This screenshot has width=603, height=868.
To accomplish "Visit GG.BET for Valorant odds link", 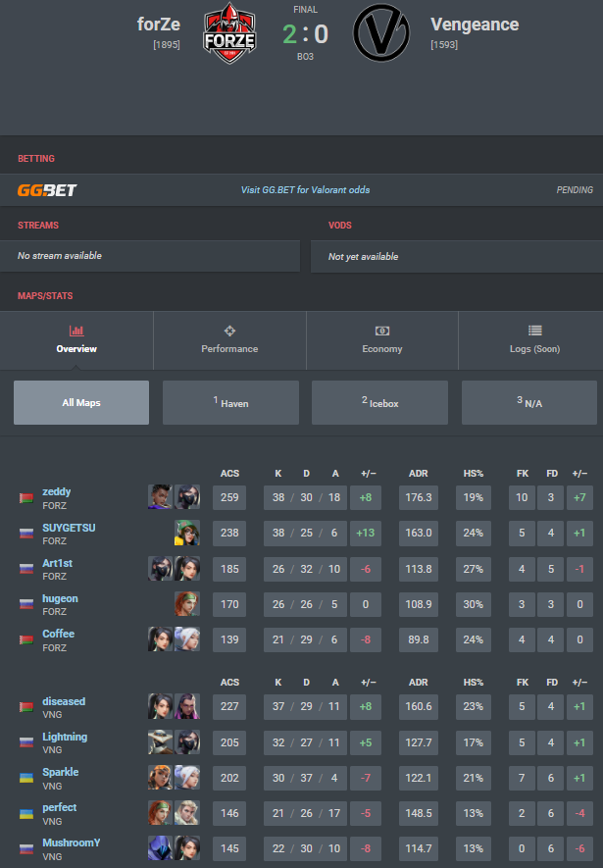I will point(305,190).
